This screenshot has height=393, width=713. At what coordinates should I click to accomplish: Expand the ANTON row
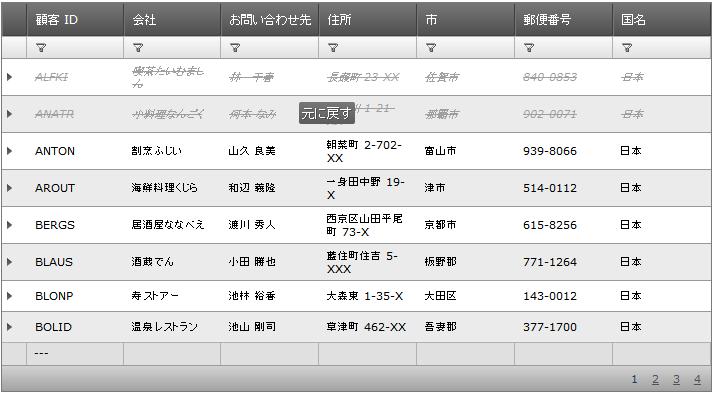(10, 151)
